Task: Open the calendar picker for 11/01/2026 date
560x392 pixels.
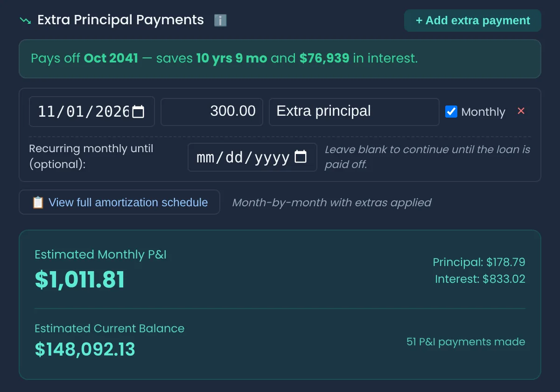Action: coord(138,112)
